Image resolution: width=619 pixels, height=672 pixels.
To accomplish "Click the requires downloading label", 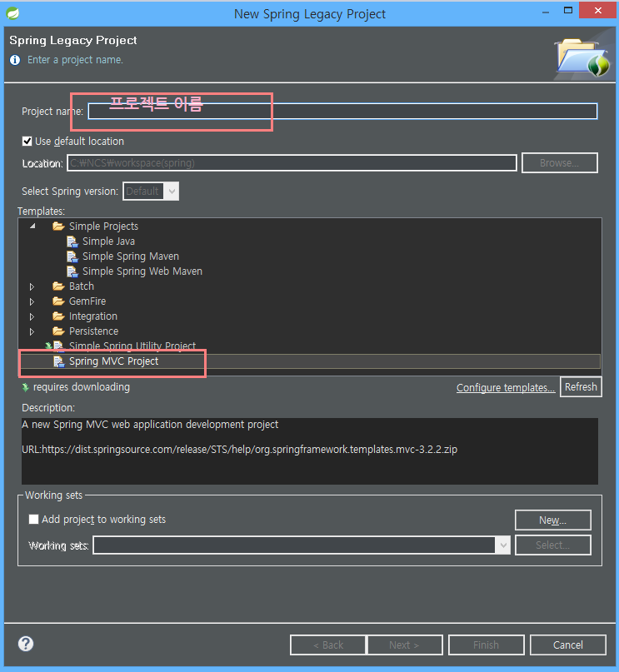I will coord(82,387).
